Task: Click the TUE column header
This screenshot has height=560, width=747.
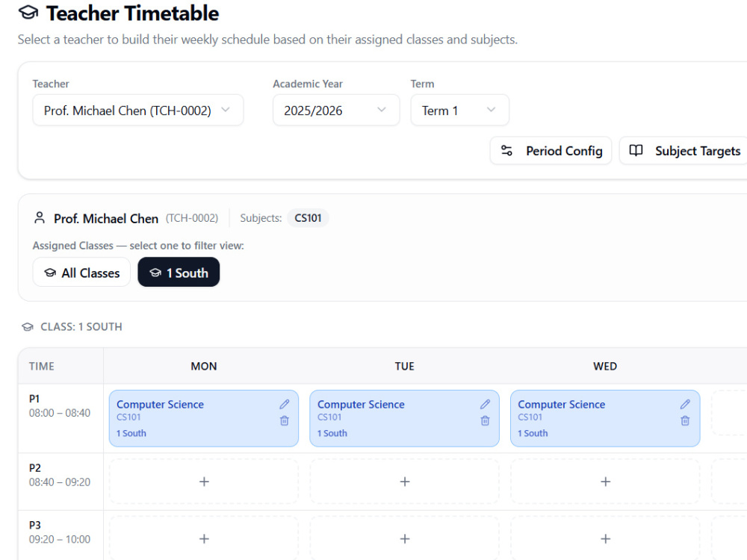Action: point(404,366)
